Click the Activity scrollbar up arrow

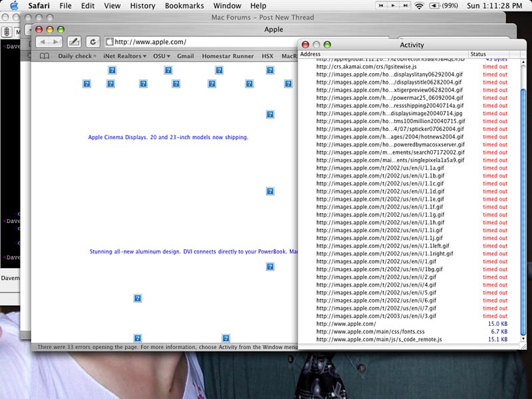[x=523, y=62]
